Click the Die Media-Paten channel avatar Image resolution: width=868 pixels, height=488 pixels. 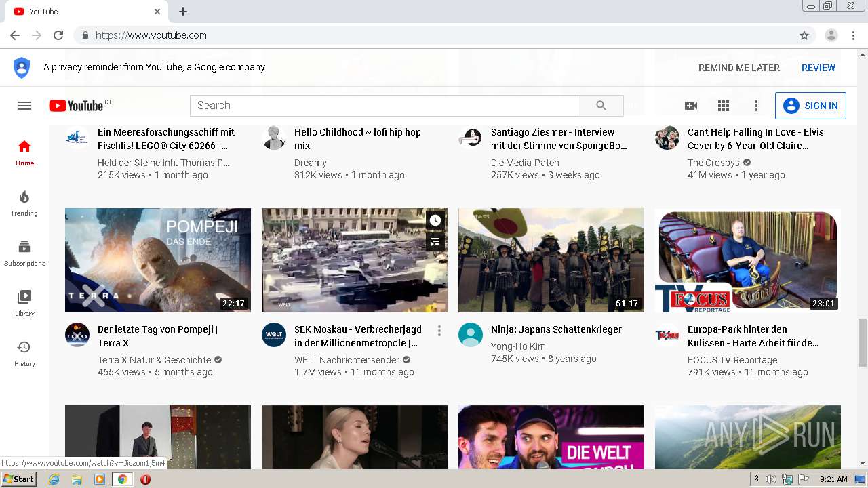pyautogui.click(x=471, y=138)
